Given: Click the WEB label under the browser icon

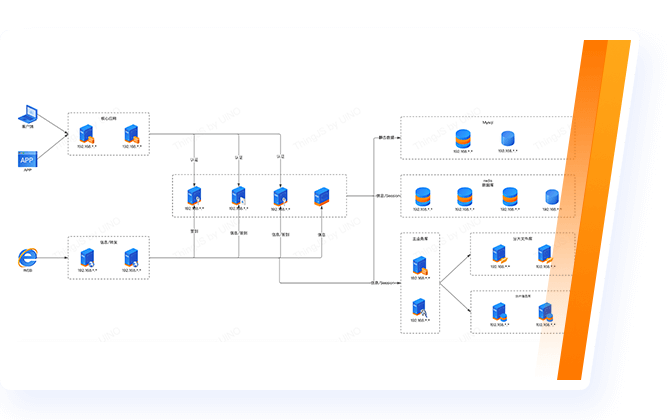Looking at the screenshot, I should point(28,270).
